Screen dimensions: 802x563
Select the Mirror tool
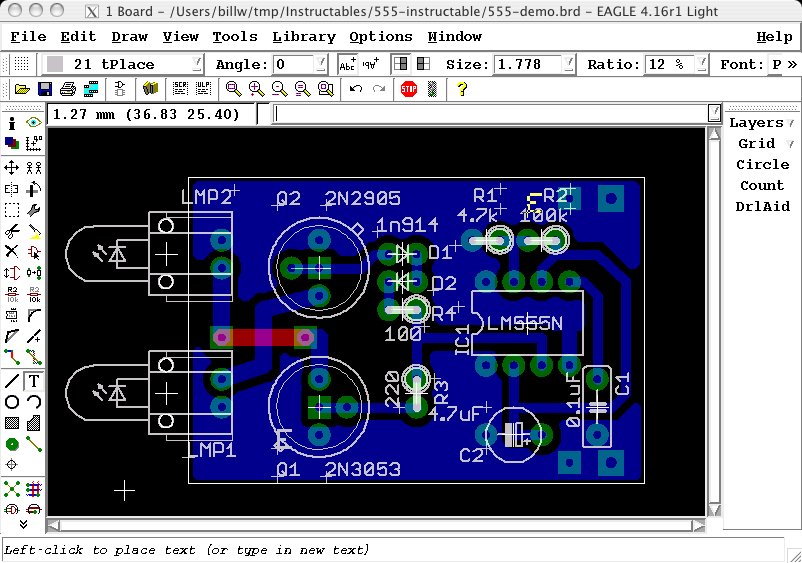(12, 189)
